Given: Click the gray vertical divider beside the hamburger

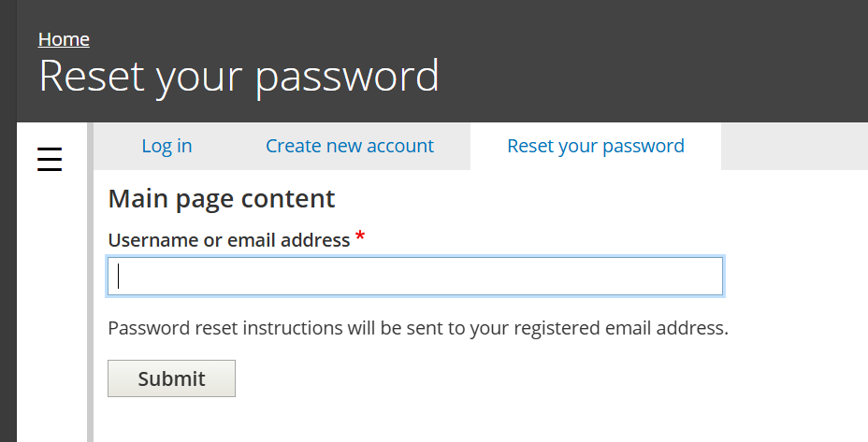Looking at the screenshot, I should point(90,280).
